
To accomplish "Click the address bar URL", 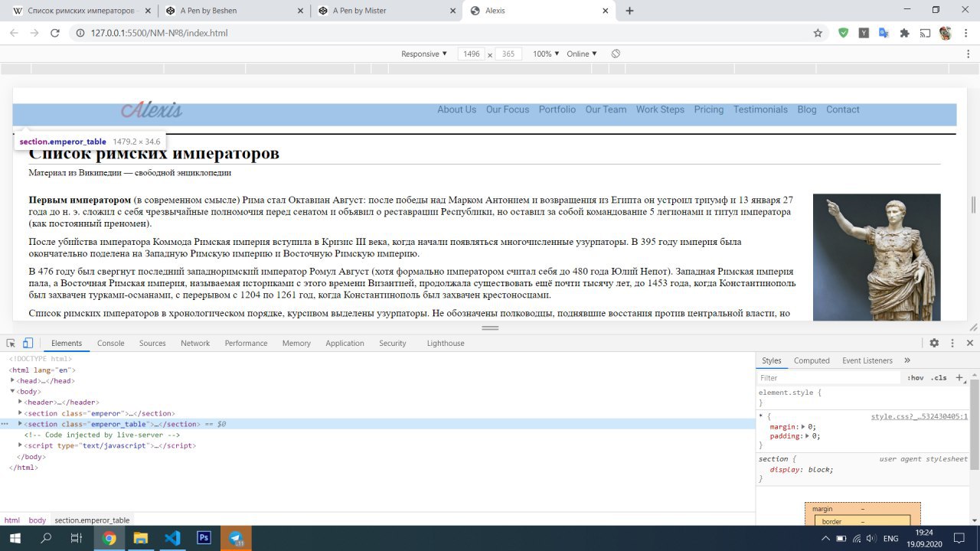I will point(159,33).
